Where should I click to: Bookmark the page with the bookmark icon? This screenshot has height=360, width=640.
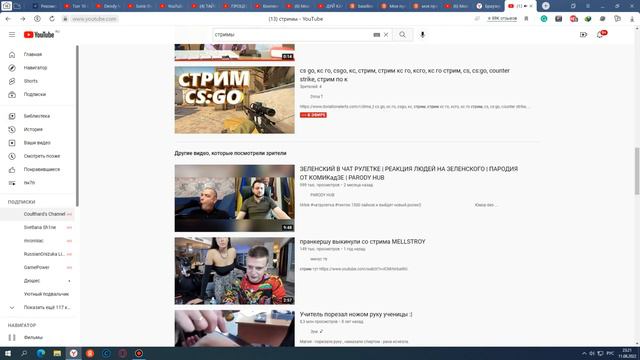[x=527, y=19]
